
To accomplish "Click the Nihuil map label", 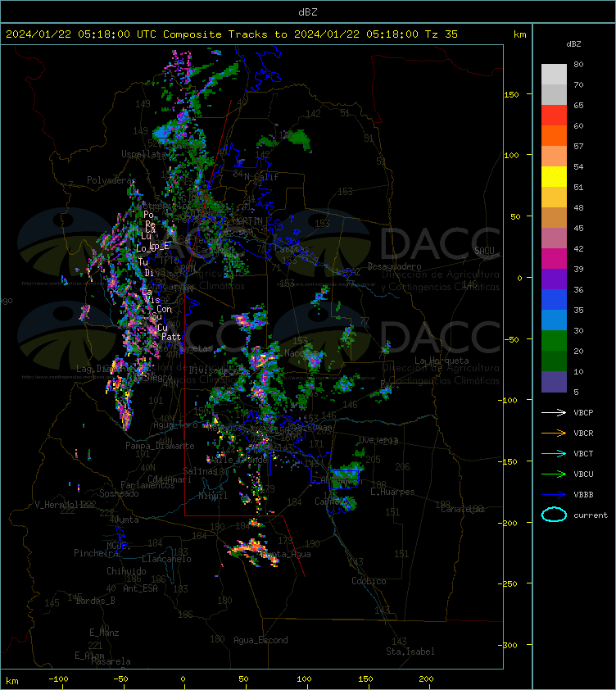I will [213, 496].
